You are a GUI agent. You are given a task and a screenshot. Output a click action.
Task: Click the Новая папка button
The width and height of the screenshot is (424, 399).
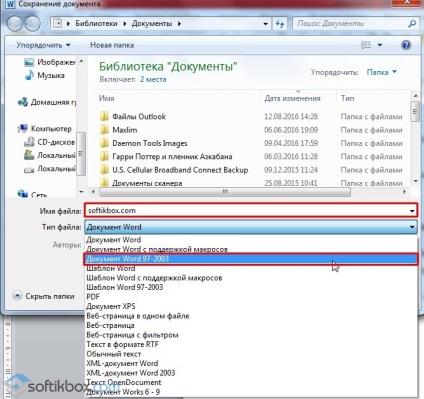(112, 45)
